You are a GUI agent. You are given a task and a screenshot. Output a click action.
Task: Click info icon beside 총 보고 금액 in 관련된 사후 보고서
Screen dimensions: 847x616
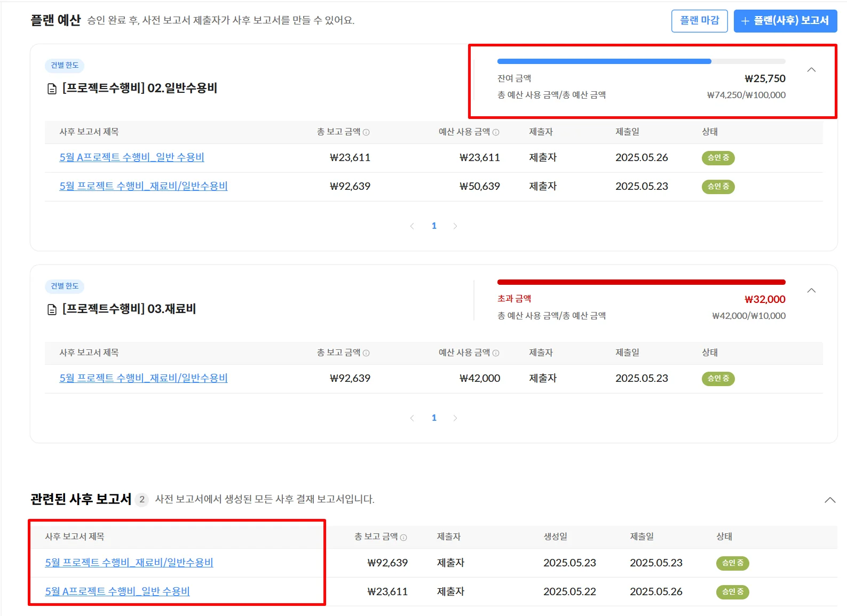(x=403, y=538)
